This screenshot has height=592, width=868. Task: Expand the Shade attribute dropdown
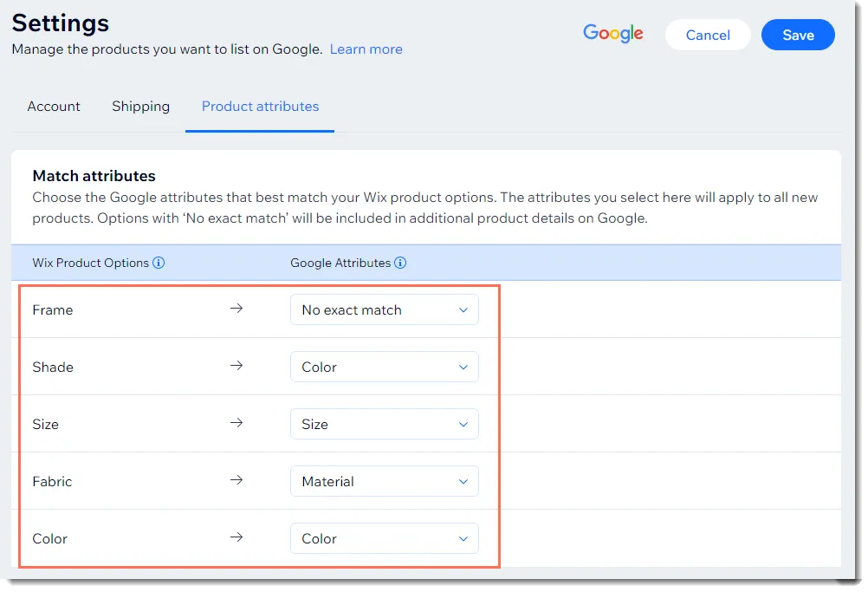pos(384,367)
